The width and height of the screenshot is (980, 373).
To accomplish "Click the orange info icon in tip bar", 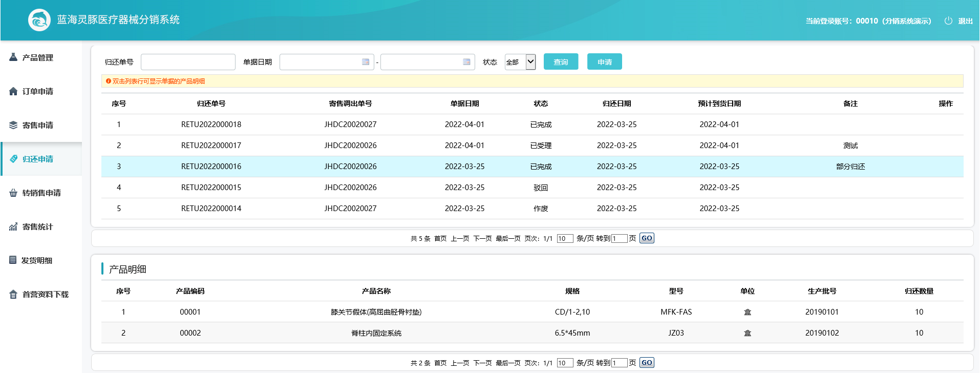I will 109,81.
